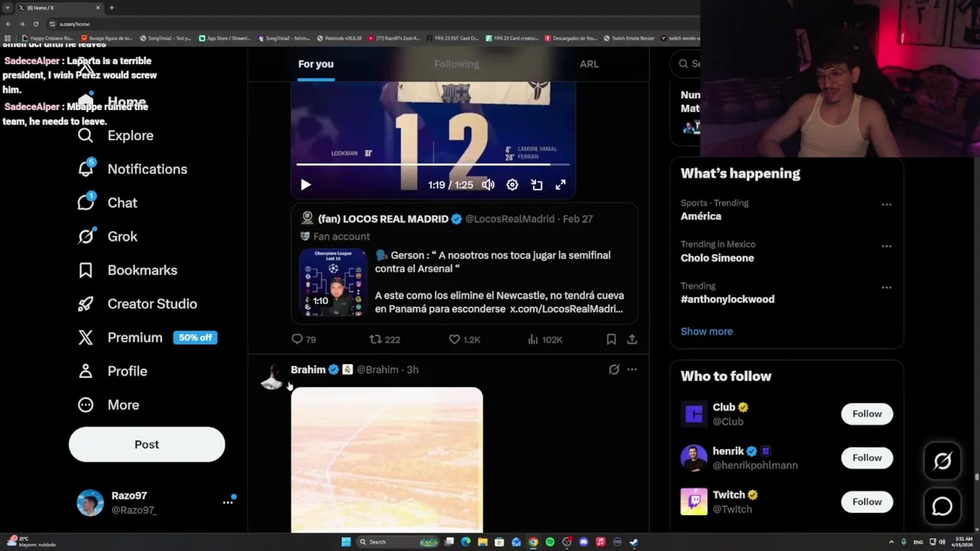
Task: Open options for #anthonylockwood trend
Action: click(886, 287)
